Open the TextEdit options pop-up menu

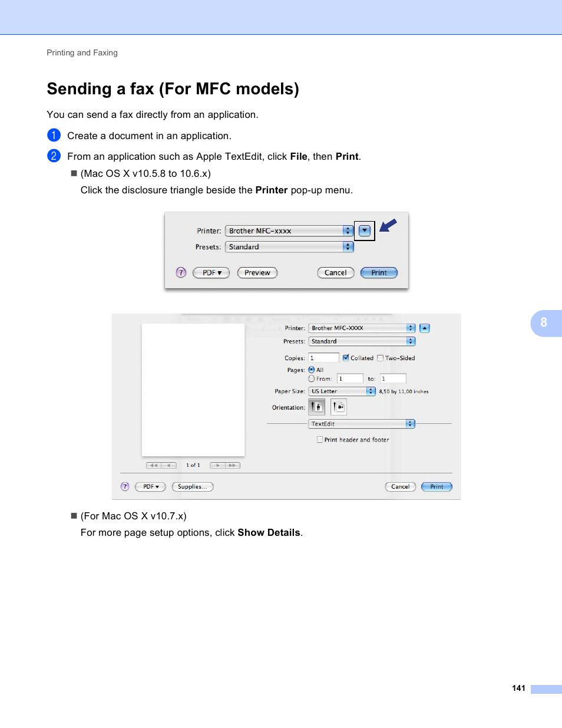tap(362, 424)
